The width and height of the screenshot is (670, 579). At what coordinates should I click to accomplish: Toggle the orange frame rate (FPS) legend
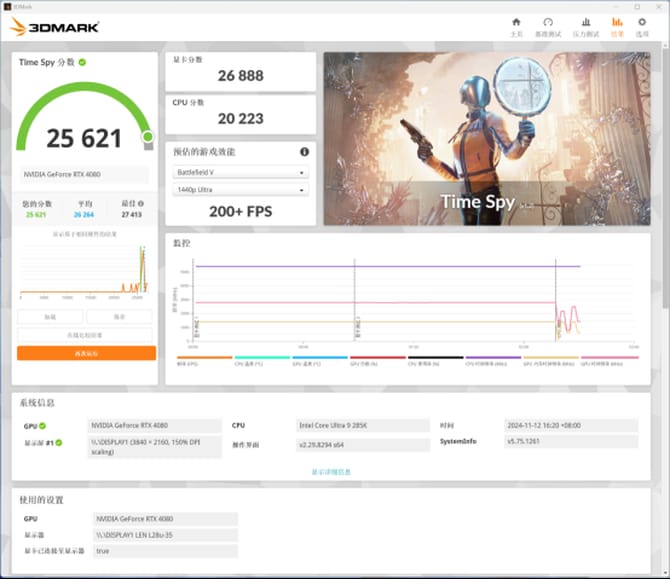[204, 363]
